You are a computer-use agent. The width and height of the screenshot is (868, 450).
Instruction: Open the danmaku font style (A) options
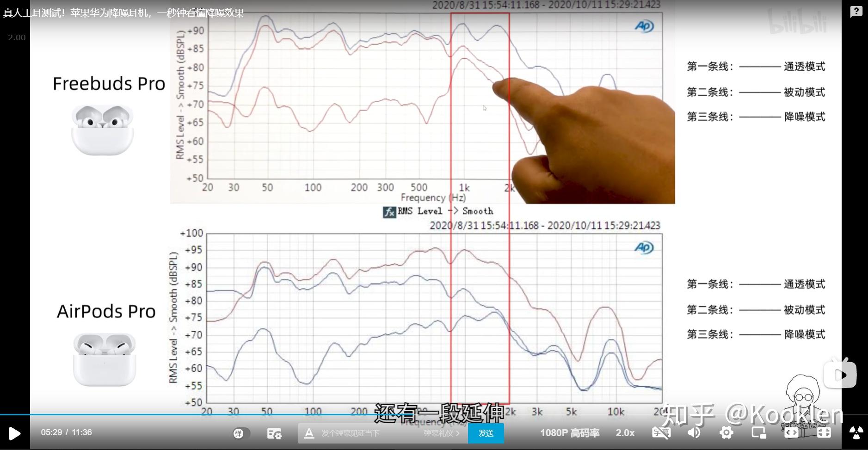click(309, 433)
